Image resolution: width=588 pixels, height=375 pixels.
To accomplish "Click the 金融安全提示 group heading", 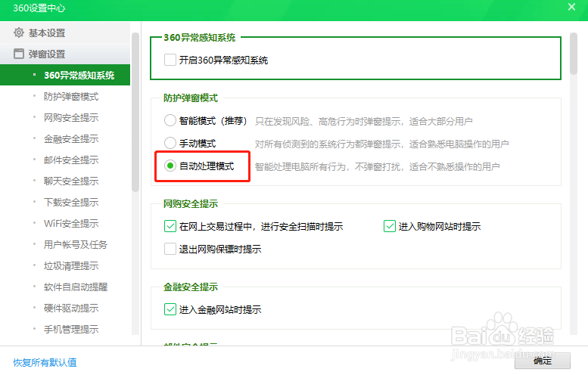I will tap(191, 287).
